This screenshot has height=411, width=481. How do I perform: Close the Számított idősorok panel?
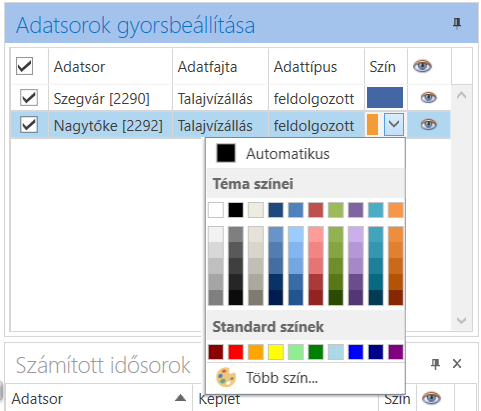[457, 364]
